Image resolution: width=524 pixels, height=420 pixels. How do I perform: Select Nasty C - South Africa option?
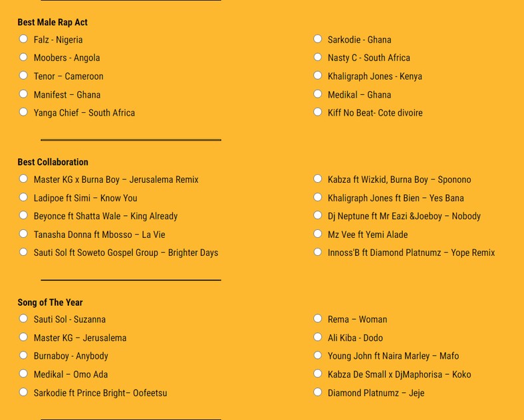pos(317,57)
